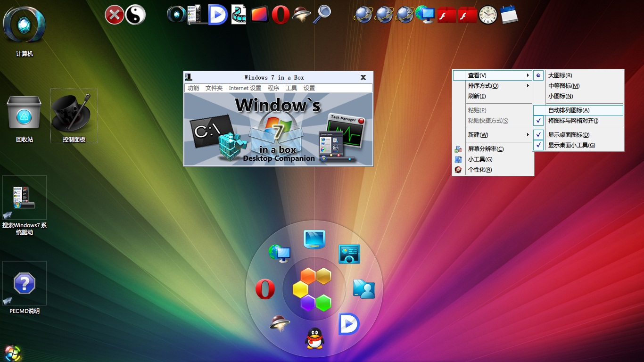Open the 程序 menu
This screenshot has height=362, width=644.
pyautogui.click(x=273, y=88)
